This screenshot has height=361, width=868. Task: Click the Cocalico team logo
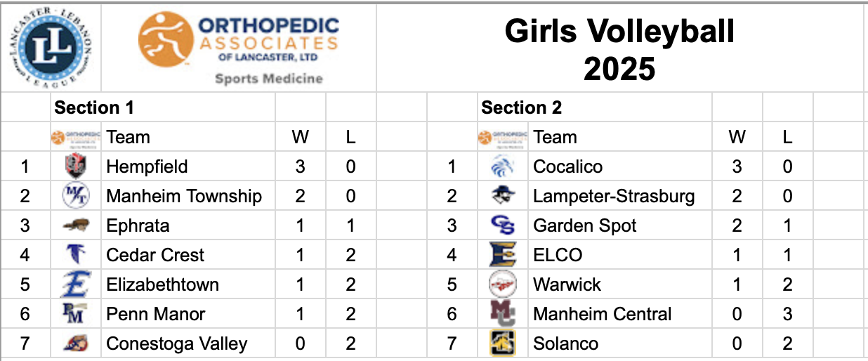pyautogui.click(x=502, y=166)
